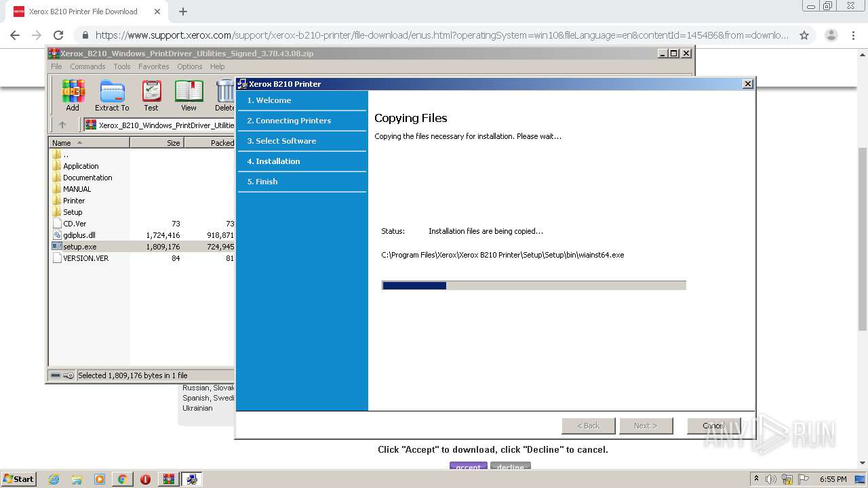Image resolution: width=868 pixels, height=488 pixels.
Task: Reload the Xerox support page
Action: point(58,35)
